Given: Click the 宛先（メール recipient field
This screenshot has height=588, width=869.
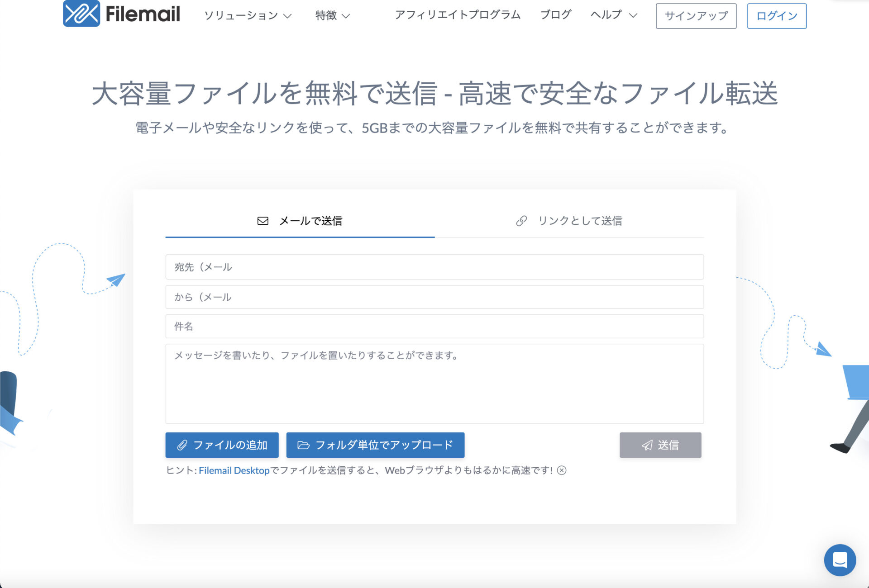Looking at the screenshot, I should 434,267.
